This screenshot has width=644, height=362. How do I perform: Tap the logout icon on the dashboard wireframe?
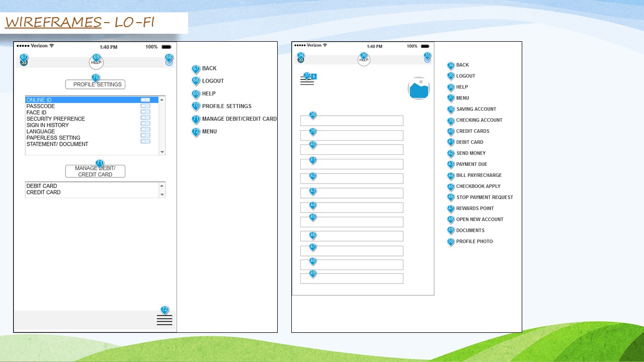(427, 59)
